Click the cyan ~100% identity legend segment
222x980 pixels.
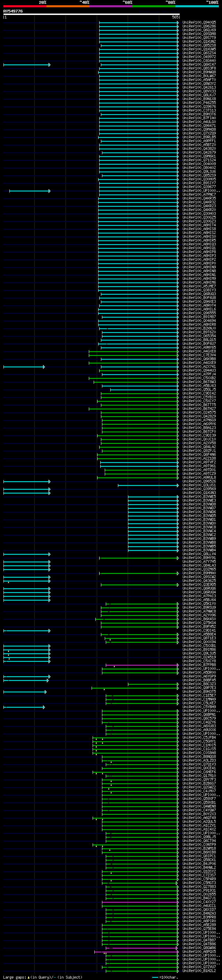coord(197,6)
